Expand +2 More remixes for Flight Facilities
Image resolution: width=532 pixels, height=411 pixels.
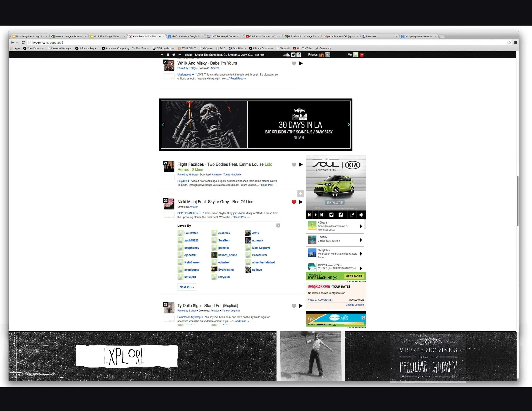click(x=196, y=170)
